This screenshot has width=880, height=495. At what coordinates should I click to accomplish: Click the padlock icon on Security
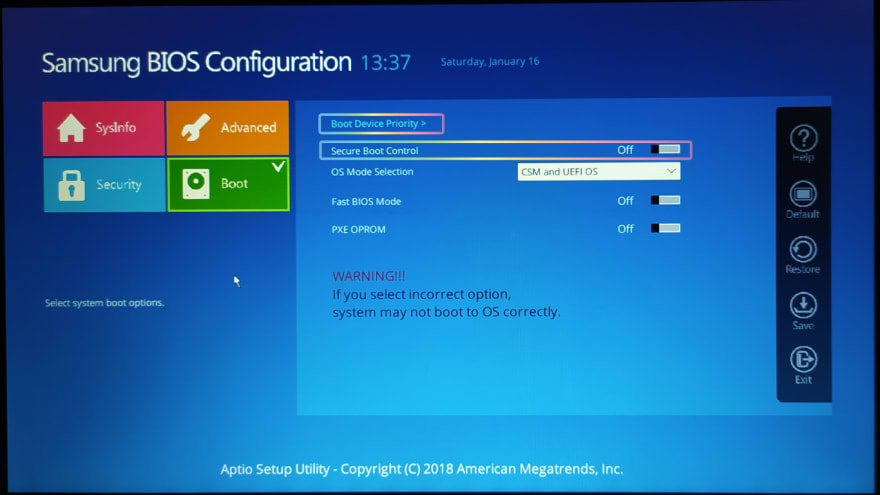point(72,185)
